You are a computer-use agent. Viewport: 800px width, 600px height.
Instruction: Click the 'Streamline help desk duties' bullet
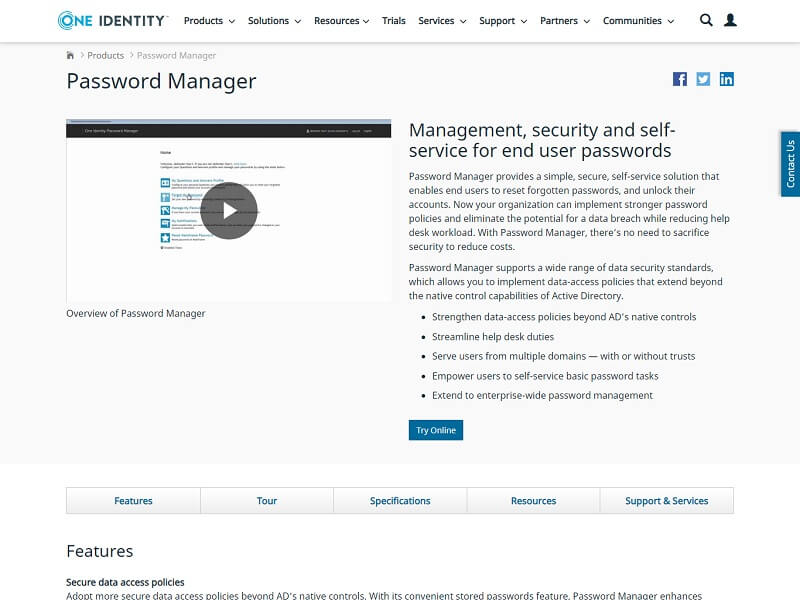(493, 337)
